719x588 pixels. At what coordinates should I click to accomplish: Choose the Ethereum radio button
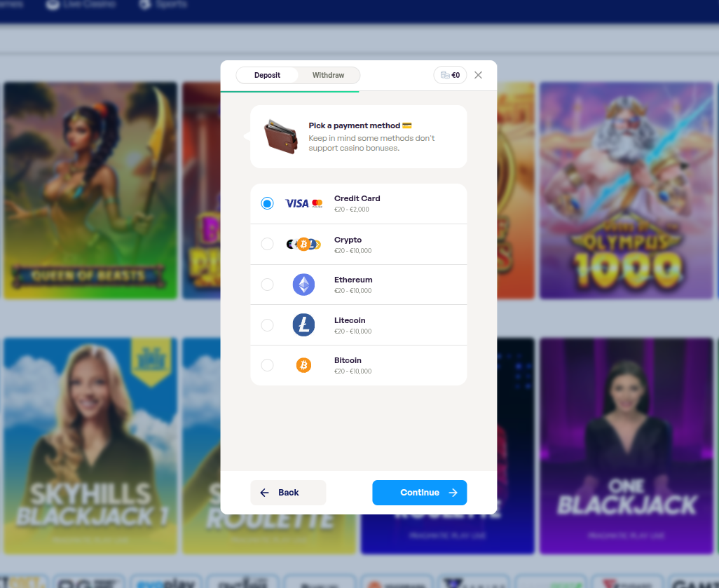(x=267, y=285)
